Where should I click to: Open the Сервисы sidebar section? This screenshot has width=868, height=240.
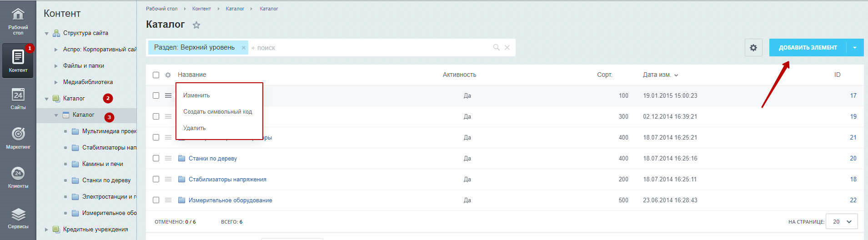(x=18, y=218)
